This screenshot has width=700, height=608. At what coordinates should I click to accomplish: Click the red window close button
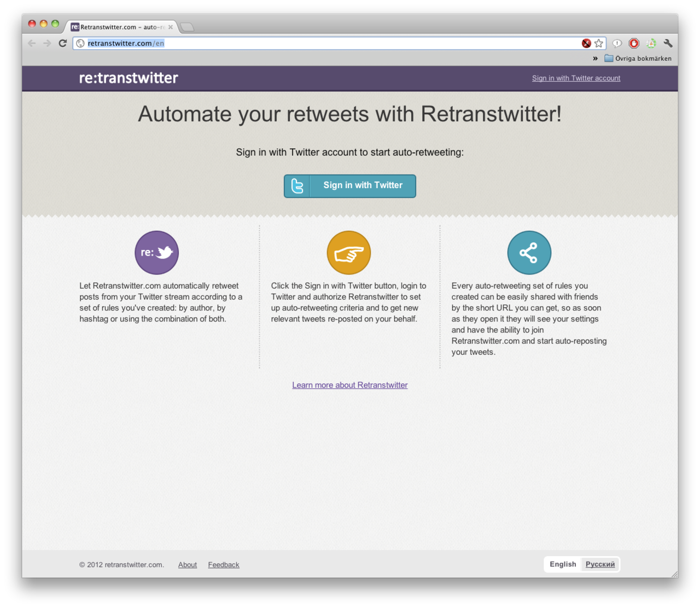coord(32,24)
